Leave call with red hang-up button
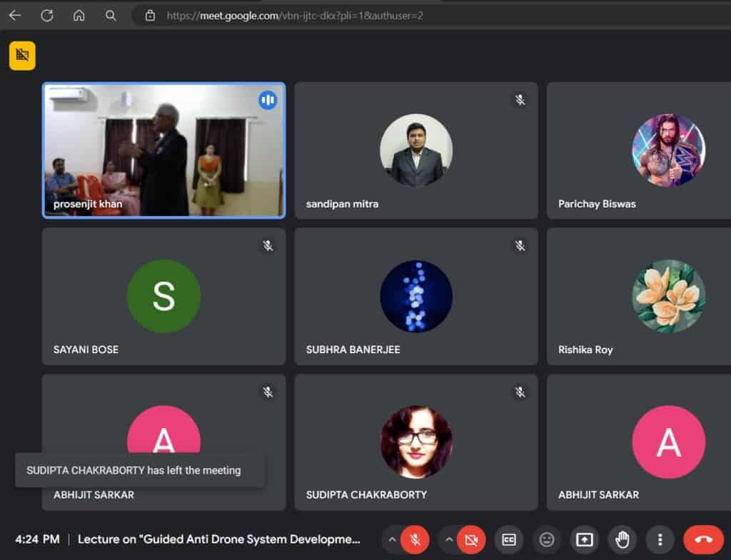 click(x=703, y=539)
